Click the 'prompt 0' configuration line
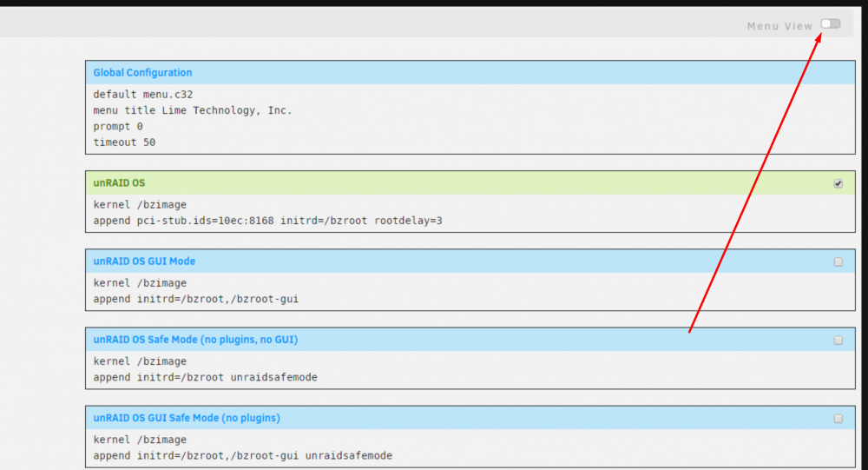 tap(118, 126)
